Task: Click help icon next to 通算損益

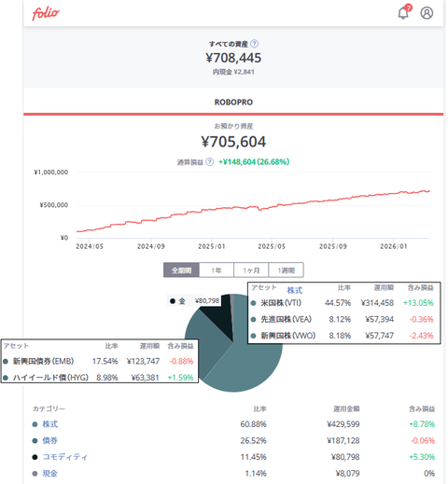Action: click(210, 161)
